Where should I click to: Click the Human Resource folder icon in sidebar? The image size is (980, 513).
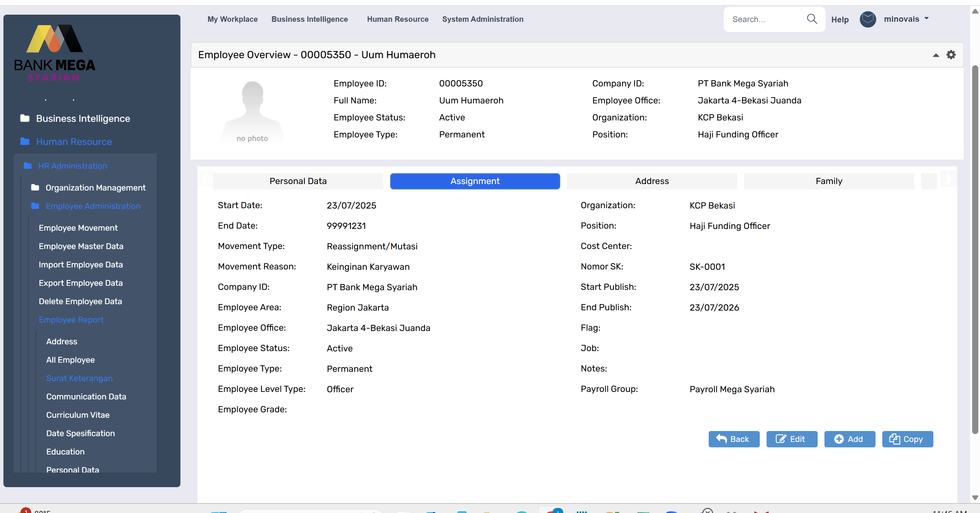pyautogui.click(x=25, y=142)
